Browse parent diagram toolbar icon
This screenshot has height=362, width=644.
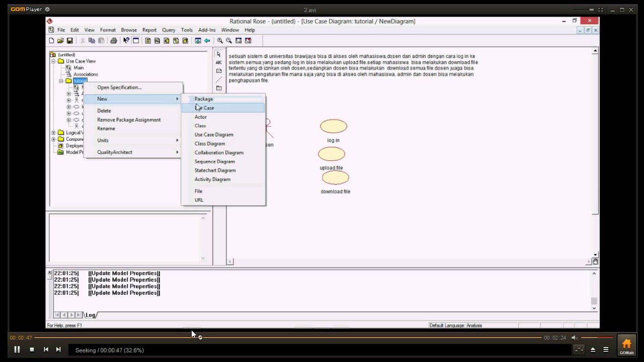pyautogui.click(x=198, y=41)
